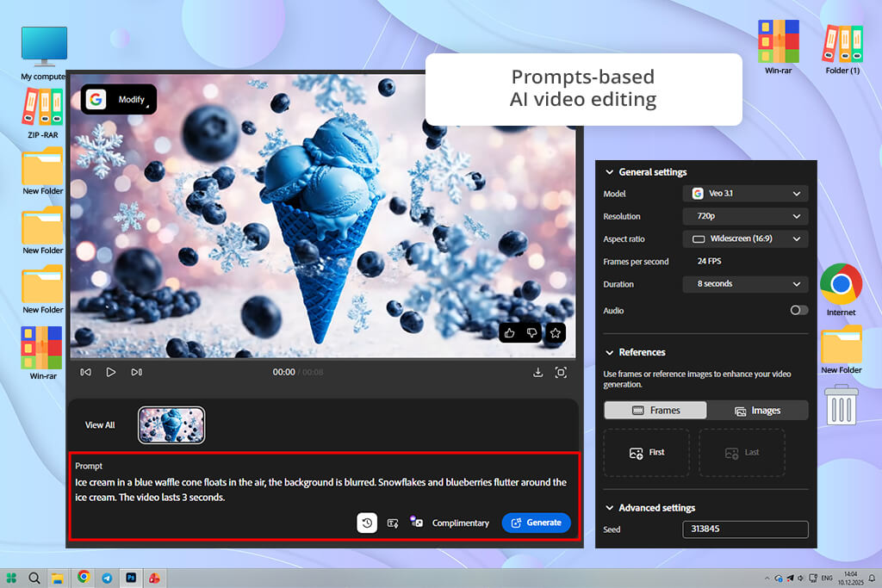Favorite the video with the star icon
The width and height of the screenshot is (882, 588).
pyautogui.click(x=556, y=333)
